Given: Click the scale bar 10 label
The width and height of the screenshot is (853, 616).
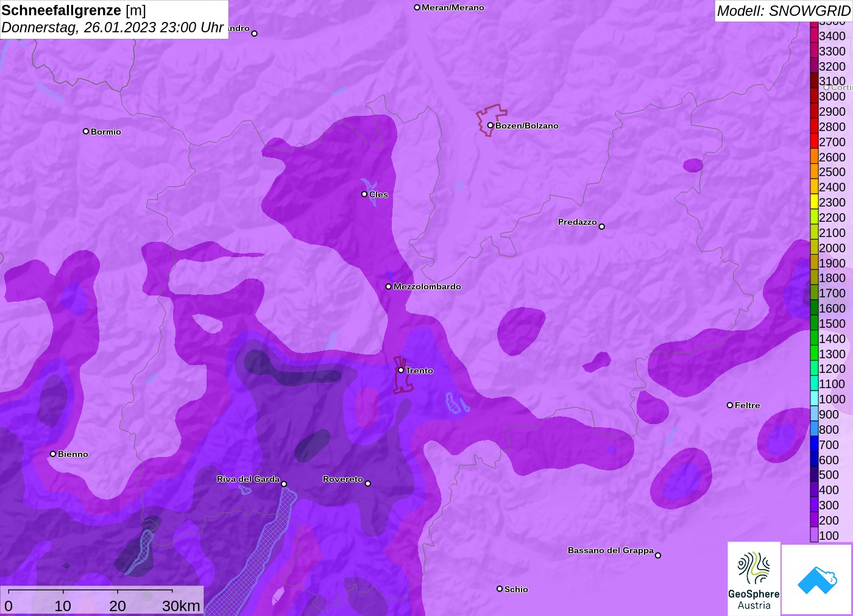Looking at the screenshot, I should 63,606.
